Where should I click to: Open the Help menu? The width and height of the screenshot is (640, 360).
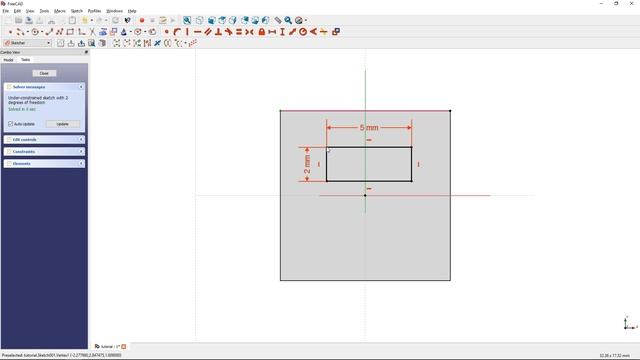tap(132, 11)
